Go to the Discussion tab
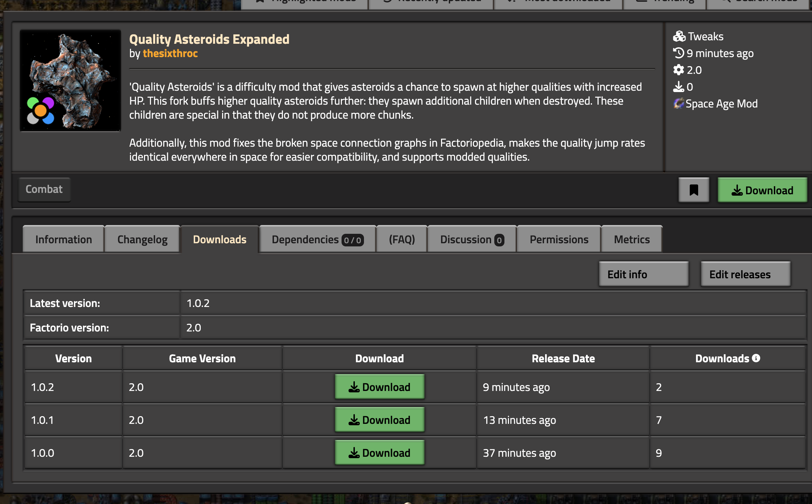This screenshot has width=812, height=504. 472,239
